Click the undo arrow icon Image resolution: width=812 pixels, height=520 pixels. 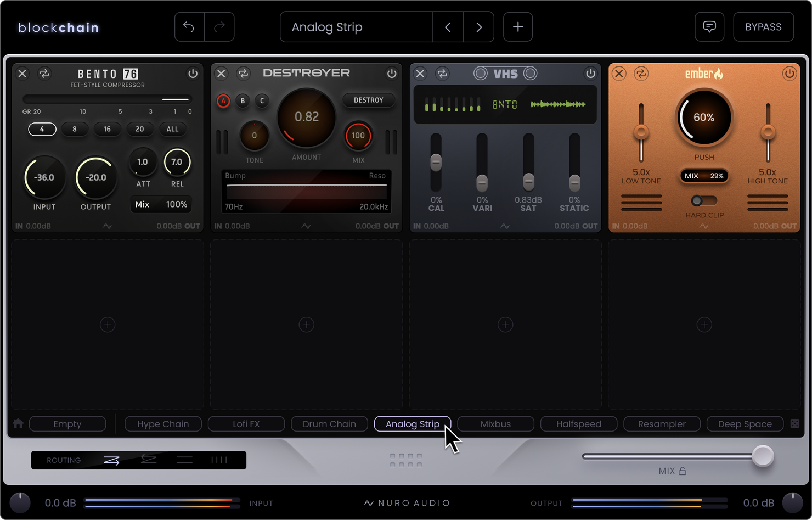pyautogui.click(x=189, y=27)
